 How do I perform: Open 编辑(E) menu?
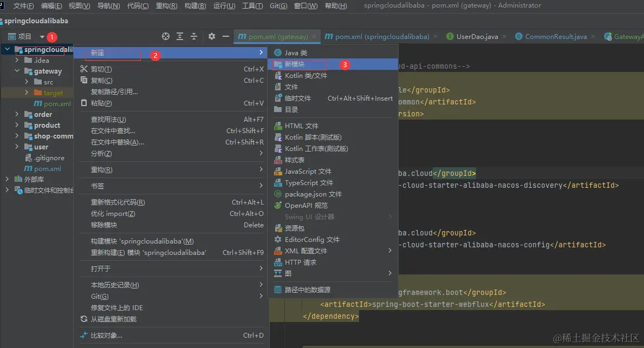51,6
